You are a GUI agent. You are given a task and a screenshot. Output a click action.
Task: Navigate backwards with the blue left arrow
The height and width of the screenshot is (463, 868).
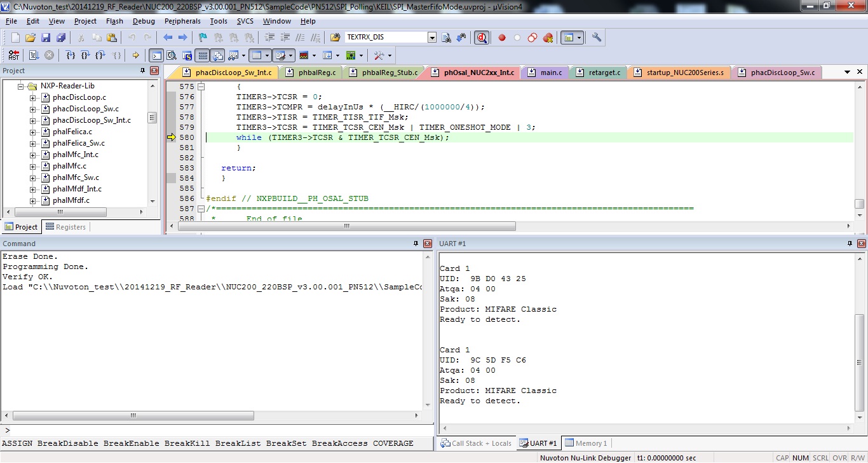pos(168,38)
